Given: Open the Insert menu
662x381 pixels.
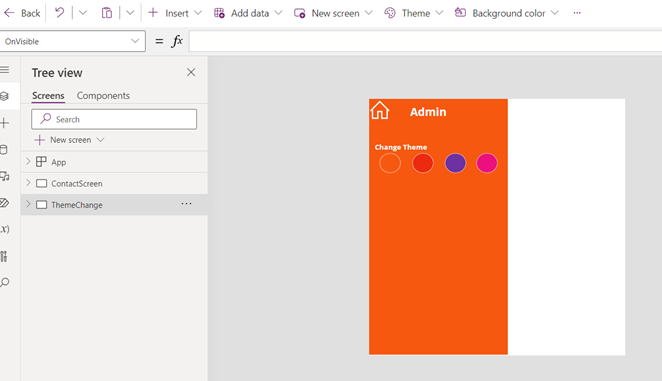Looking at the screenshot, I should (x=175, y=13).
